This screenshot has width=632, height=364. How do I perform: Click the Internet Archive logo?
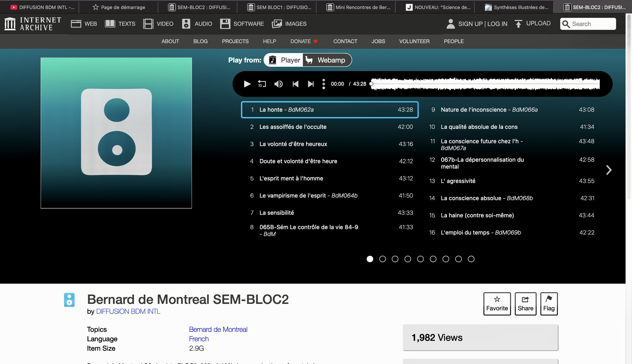(33, 24)
